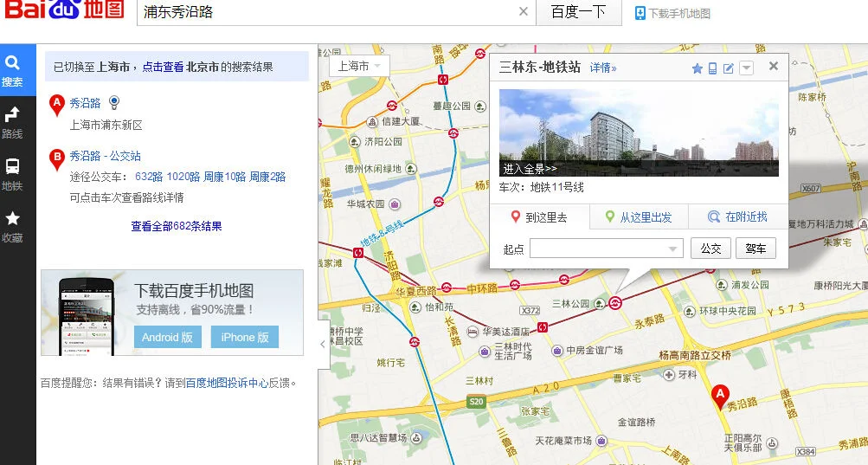Click 查看全部682条结果 link
The image size is (868, 465).
[177, 226]
